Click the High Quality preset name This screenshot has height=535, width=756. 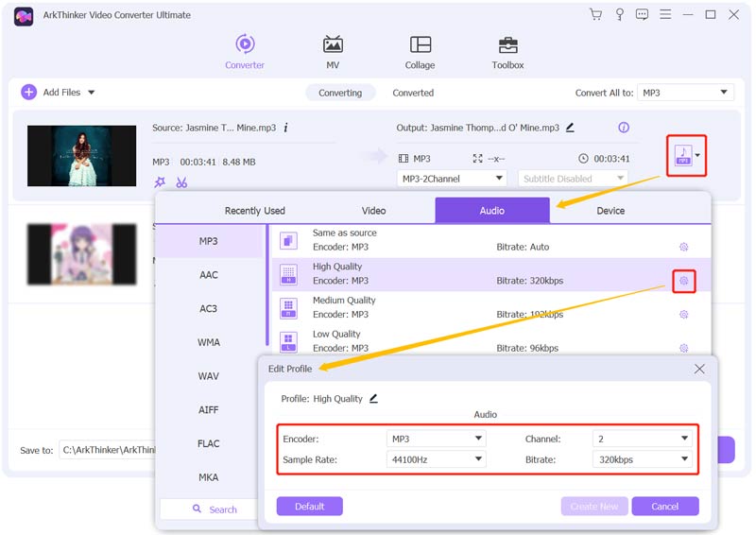tap(337, 267)
